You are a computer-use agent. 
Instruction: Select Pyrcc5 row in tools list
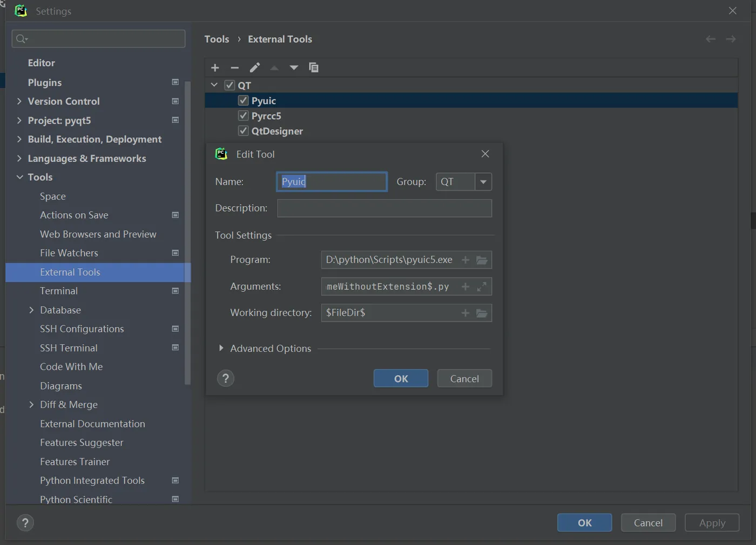[471, 115]
